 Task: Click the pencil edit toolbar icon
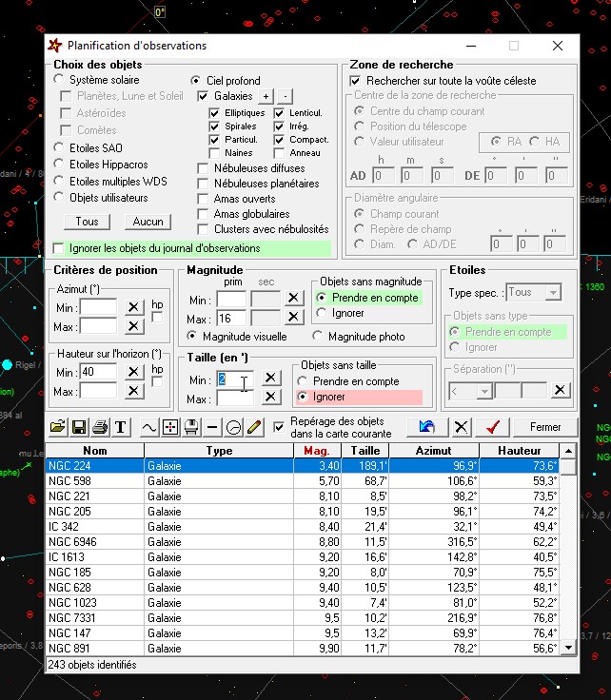tap(254, 427)
